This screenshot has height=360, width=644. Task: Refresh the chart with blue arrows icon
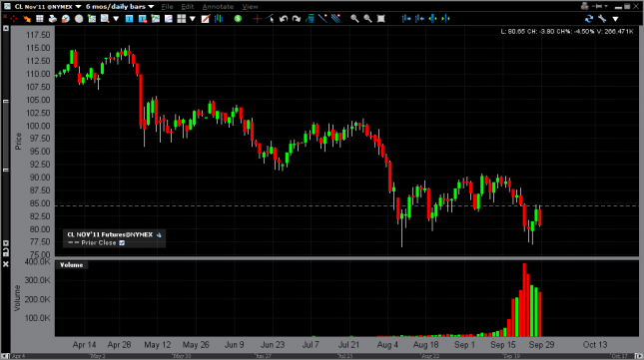(x=589, y=19)
